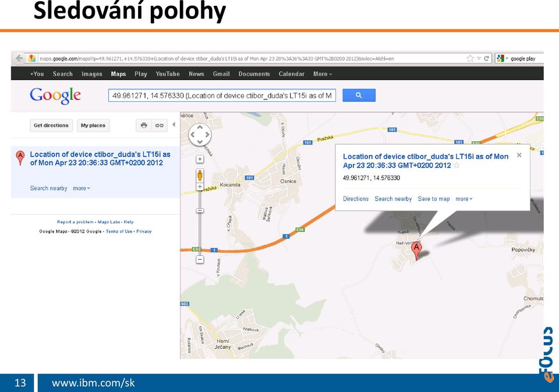Click the map pan navigation control
This screenshot has height=392, width=559.
pos(200,134)
